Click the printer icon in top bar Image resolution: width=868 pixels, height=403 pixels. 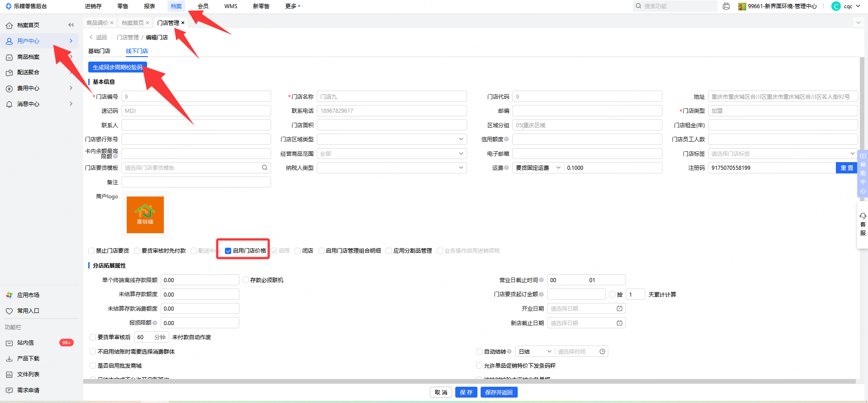(726, 6)
